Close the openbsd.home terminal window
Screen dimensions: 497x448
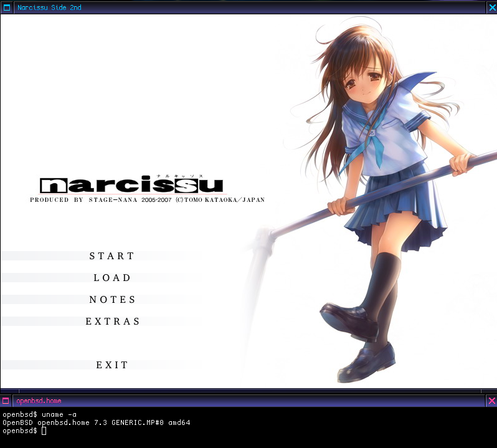click(x=491, y=401)
